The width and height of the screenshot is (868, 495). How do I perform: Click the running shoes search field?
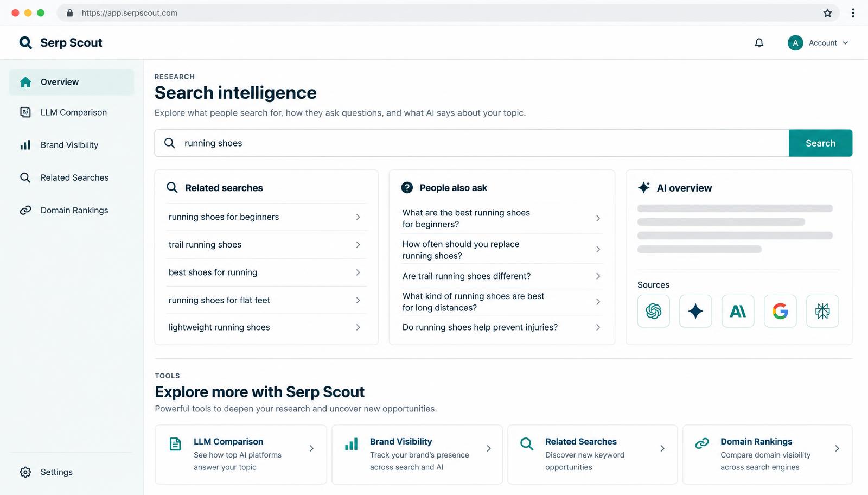(471, 143)
